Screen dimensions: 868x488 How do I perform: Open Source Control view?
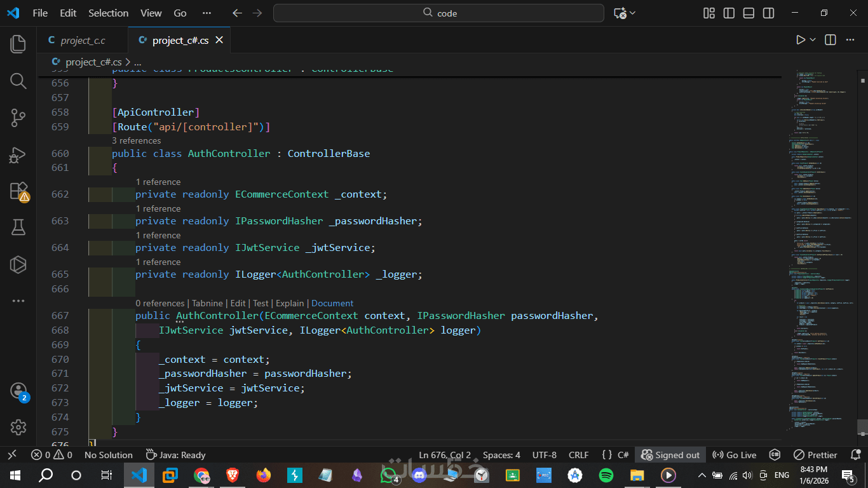click(18, 118)
